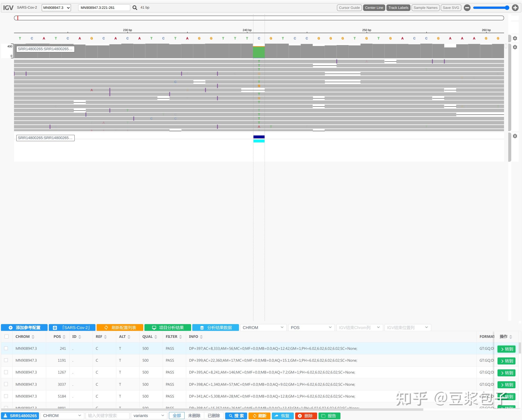The height and width of the screenshot is (420, 522).
Task: Select the header checkbox to select all variants
Action: (6, 336)
